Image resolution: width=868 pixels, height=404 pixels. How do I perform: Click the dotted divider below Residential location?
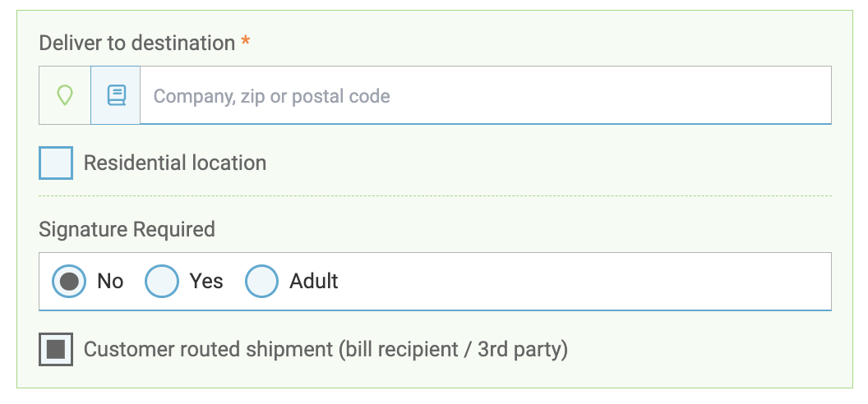click(435, 196)
